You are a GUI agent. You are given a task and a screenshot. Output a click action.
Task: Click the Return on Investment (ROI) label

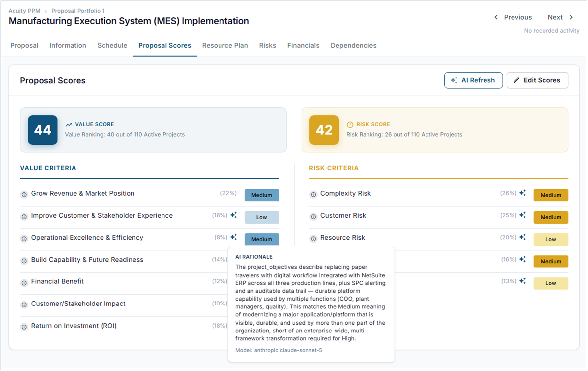coord(74,326)
